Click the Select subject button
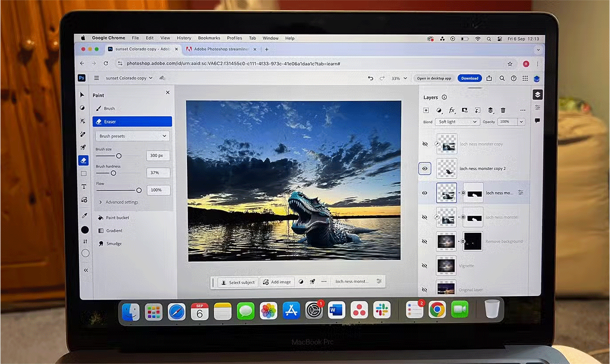Screen dimensions: 610x364 click(237, 282)
